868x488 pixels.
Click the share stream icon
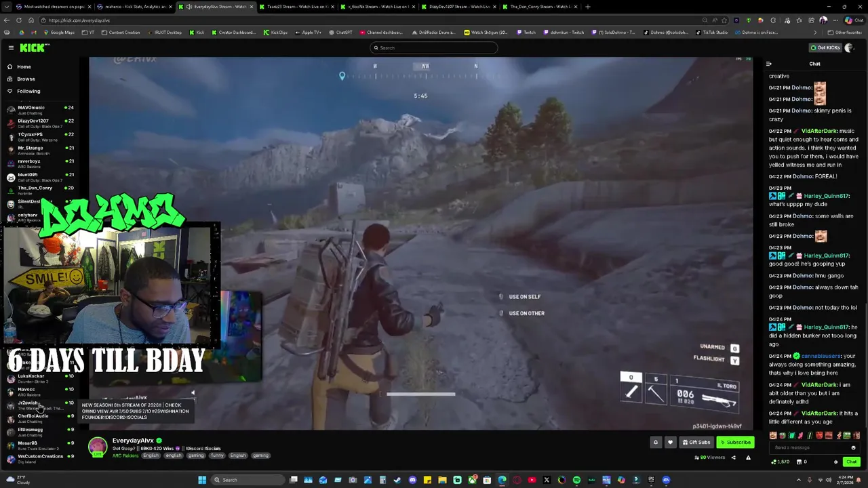pos(733,457)
